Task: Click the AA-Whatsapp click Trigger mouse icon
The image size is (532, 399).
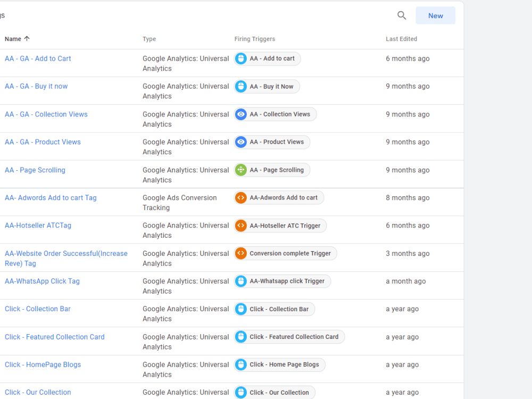Action: click(x=241, y=281)
